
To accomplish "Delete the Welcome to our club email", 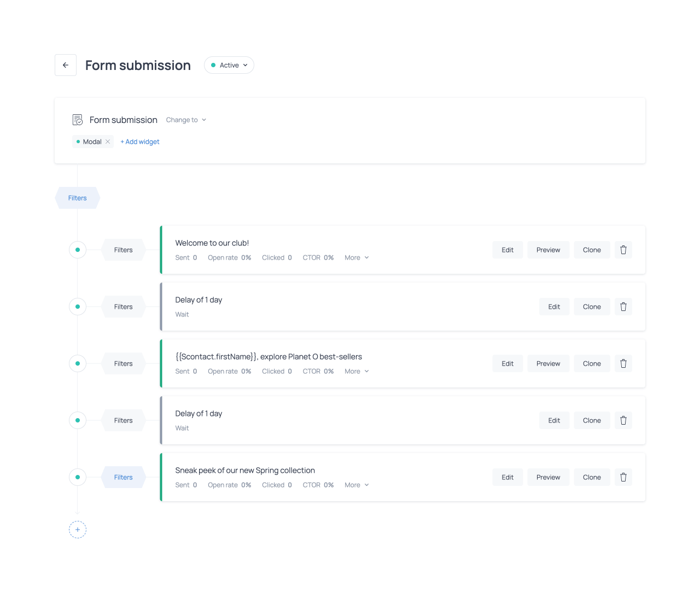I will (623, 250).
